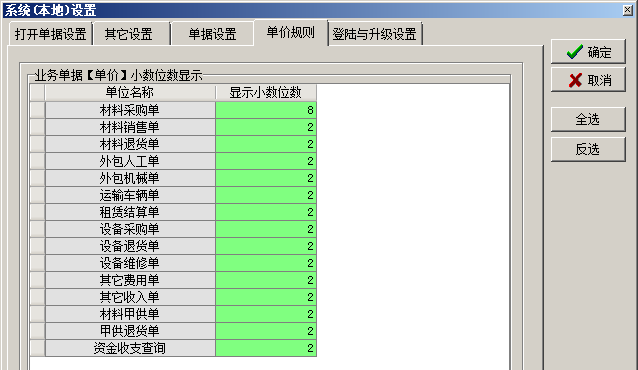
Task: Select the 材料退货单 row name
Action: [x=130, y=144]
